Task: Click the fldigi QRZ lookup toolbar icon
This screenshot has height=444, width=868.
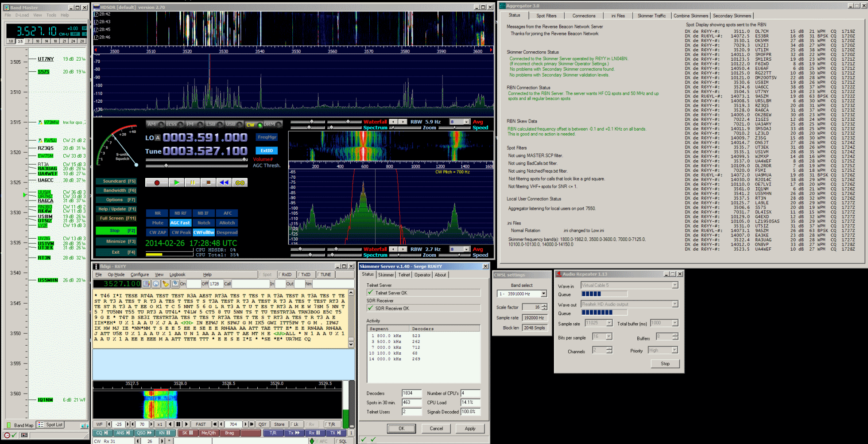Action: (147, 283)
